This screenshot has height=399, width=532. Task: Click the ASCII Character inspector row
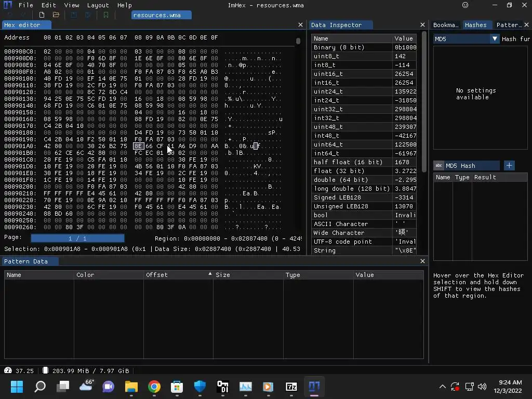click(364, 223)
